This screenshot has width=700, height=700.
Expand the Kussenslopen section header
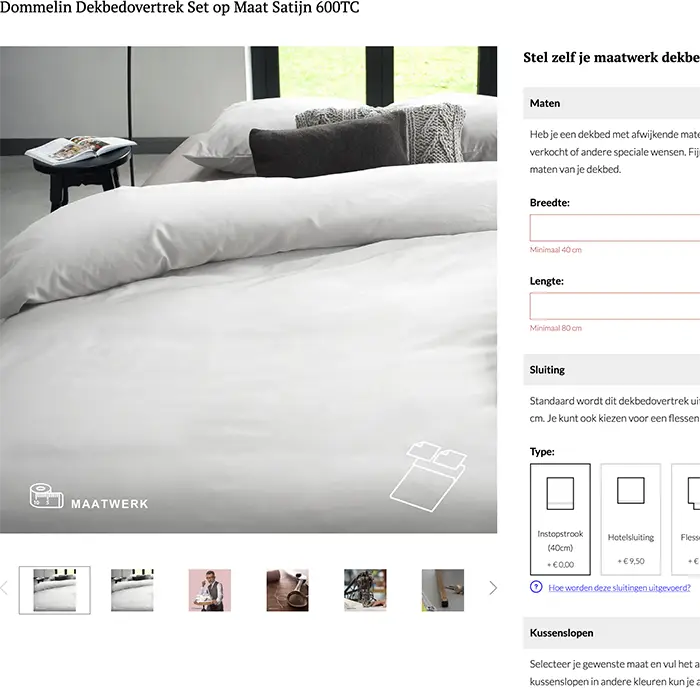[612, 633]
